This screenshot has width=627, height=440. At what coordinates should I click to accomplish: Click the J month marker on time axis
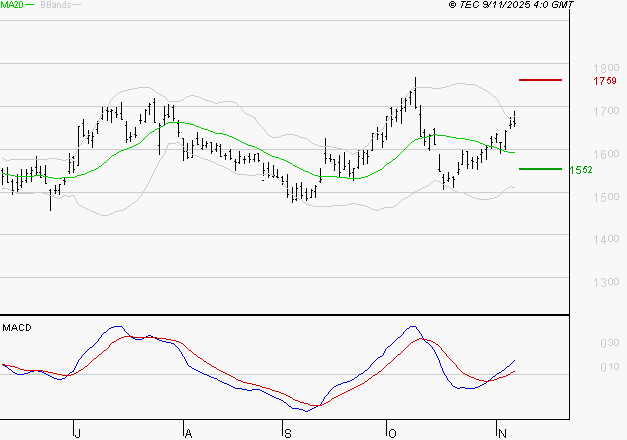tap(78, 433)
